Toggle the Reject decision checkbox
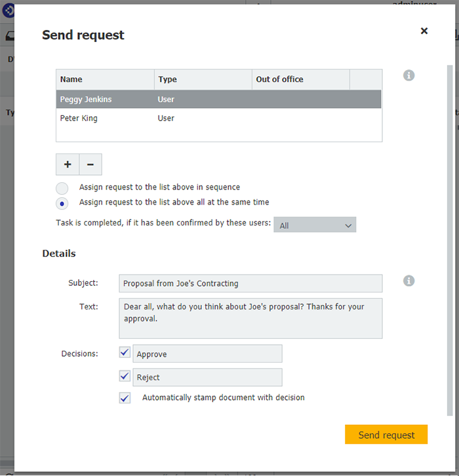Screen dimensions: 459x476 (125, 376)
